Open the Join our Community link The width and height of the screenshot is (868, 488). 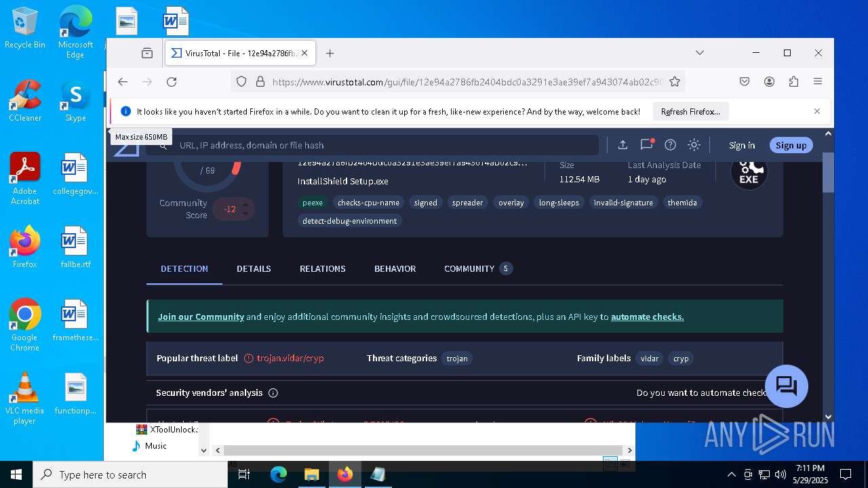click(x=201, y=317)
